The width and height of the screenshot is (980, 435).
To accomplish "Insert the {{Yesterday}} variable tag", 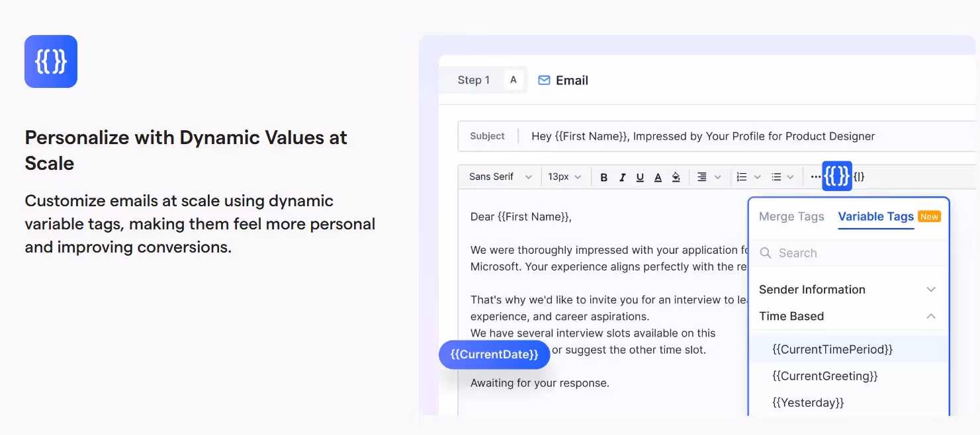I will pos(807,402).
